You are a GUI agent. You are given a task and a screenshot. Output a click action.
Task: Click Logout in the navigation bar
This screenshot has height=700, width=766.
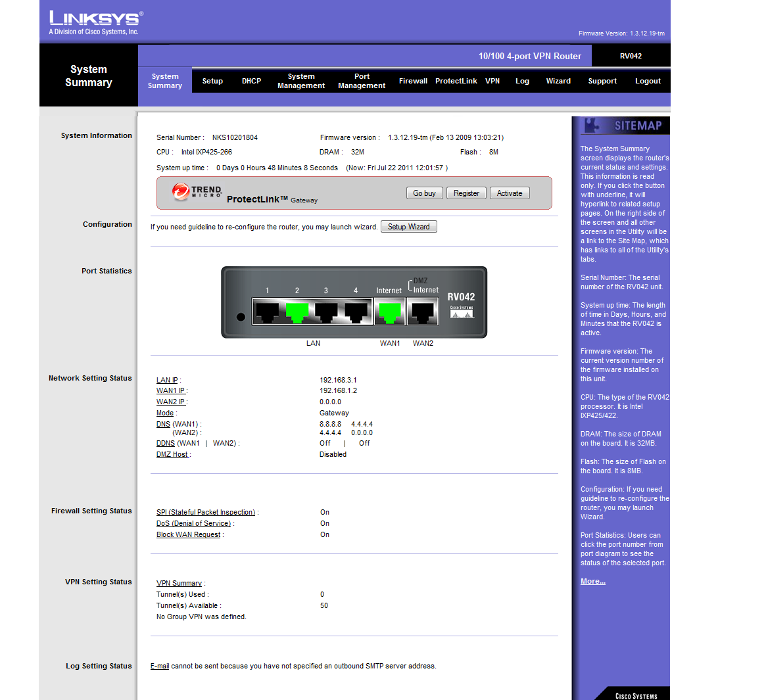648,81
